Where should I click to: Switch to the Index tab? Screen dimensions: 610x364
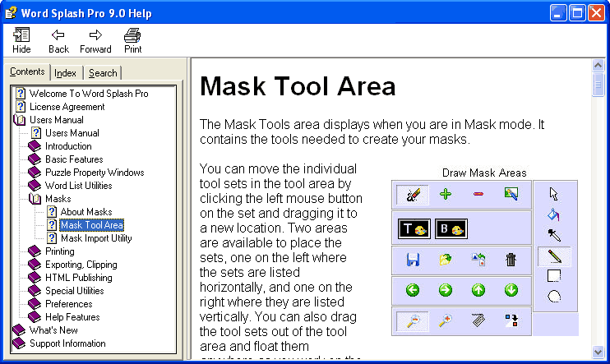pos(66,73)
